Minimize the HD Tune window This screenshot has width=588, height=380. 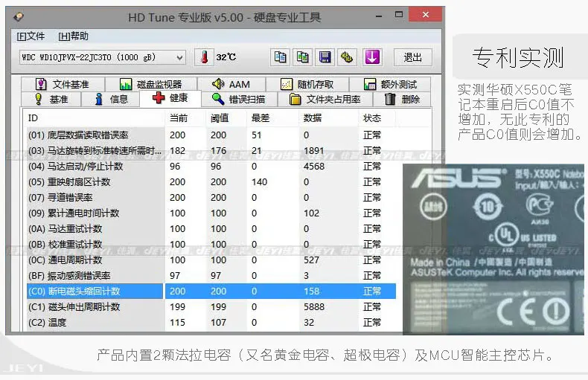point(379,16)
